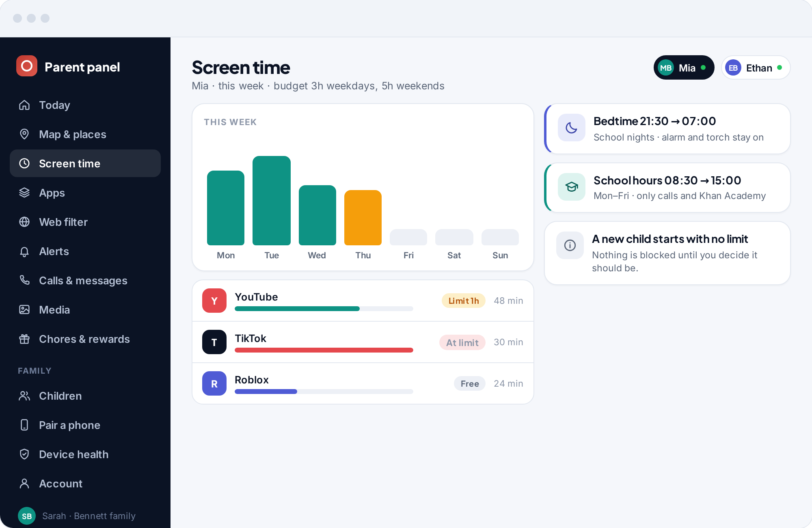Click the YouTube Limit 1h badge
Screen dimensions: 812x528
(x=464, y=301)
